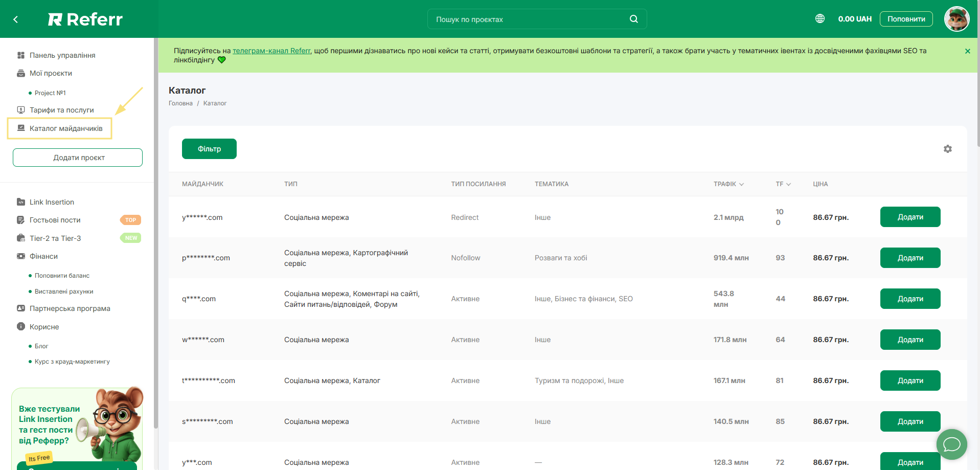Click the Поповнити button in header
Screen dimensions: 980x470
point(906,19)
